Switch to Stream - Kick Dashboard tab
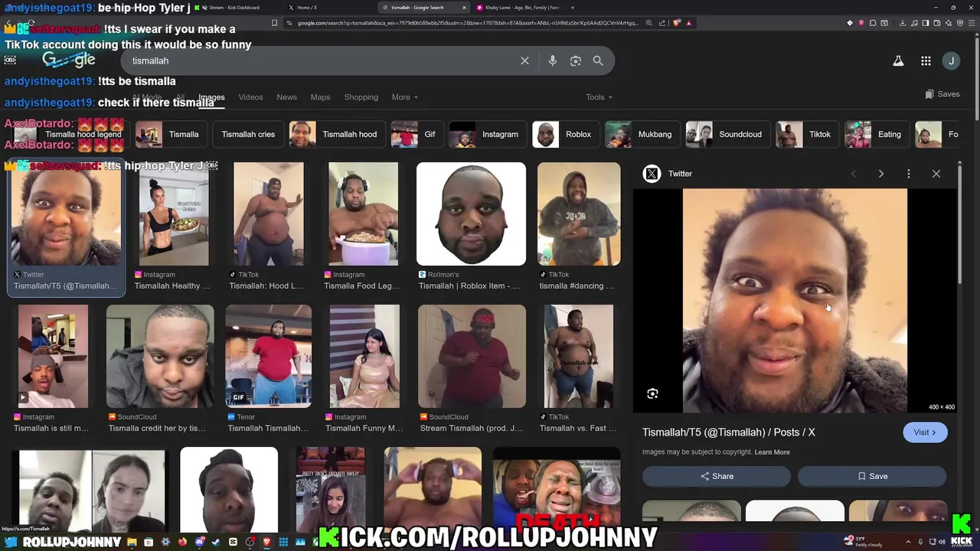The height and width of the screenshot is (551, 980). (x=234, y=8)
